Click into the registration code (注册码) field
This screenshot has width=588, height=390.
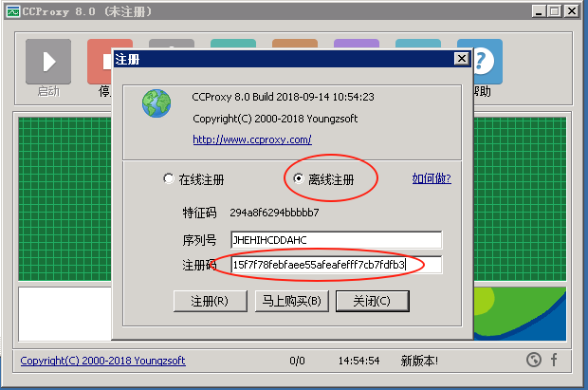337,265
